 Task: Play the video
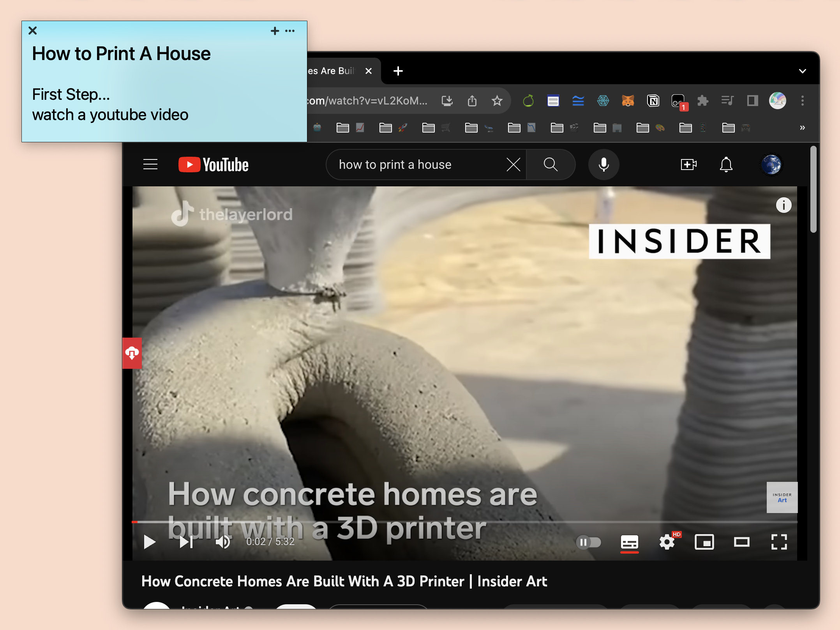coord(149,542)
